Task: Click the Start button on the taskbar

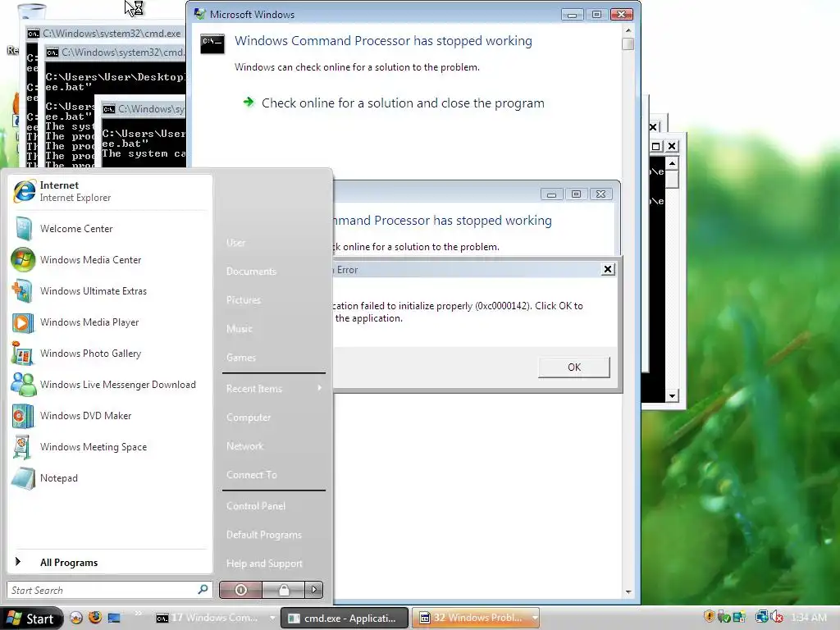Action: [32, 619]
